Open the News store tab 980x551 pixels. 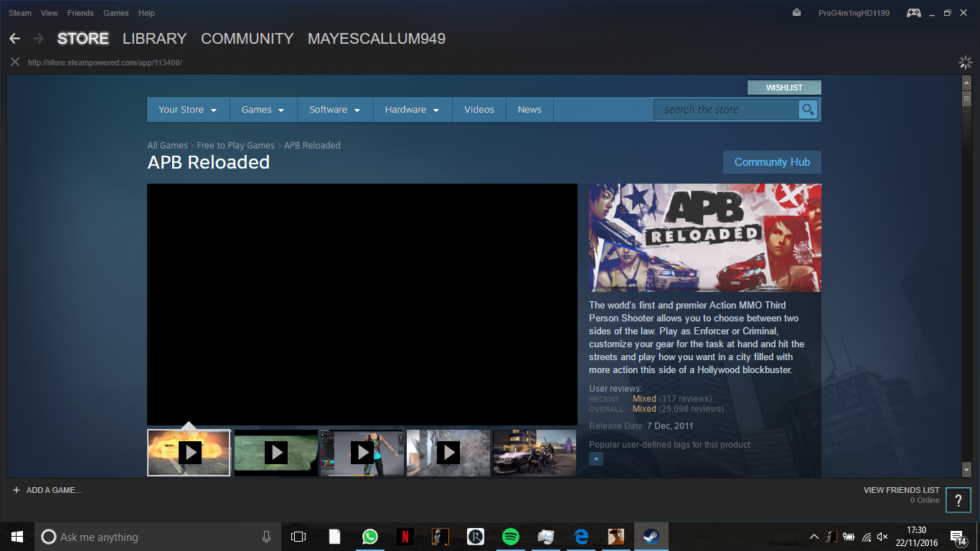click(x=529, y=109)
